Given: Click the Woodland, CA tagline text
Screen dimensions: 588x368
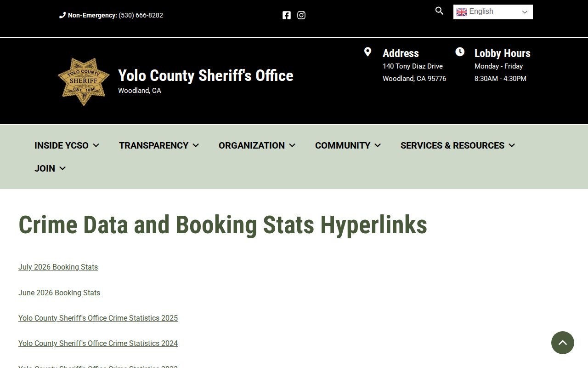Looking at the screenshot, I should 140,91.
